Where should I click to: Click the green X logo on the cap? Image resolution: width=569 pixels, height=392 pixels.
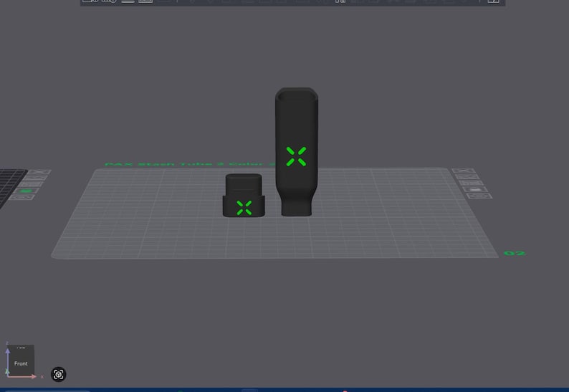244,208
